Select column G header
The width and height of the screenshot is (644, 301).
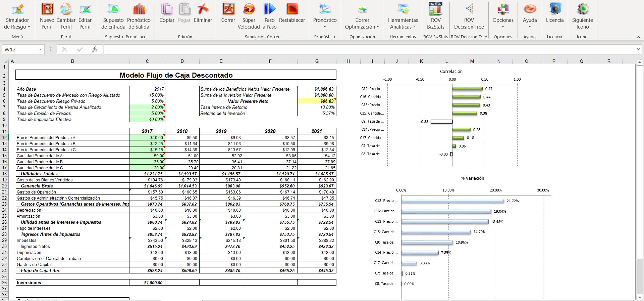(x=317, y=61)
